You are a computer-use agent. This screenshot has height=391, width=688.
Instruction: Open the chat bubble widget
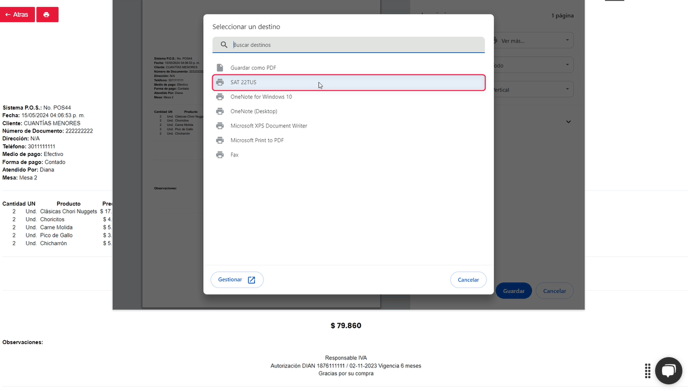668,371
